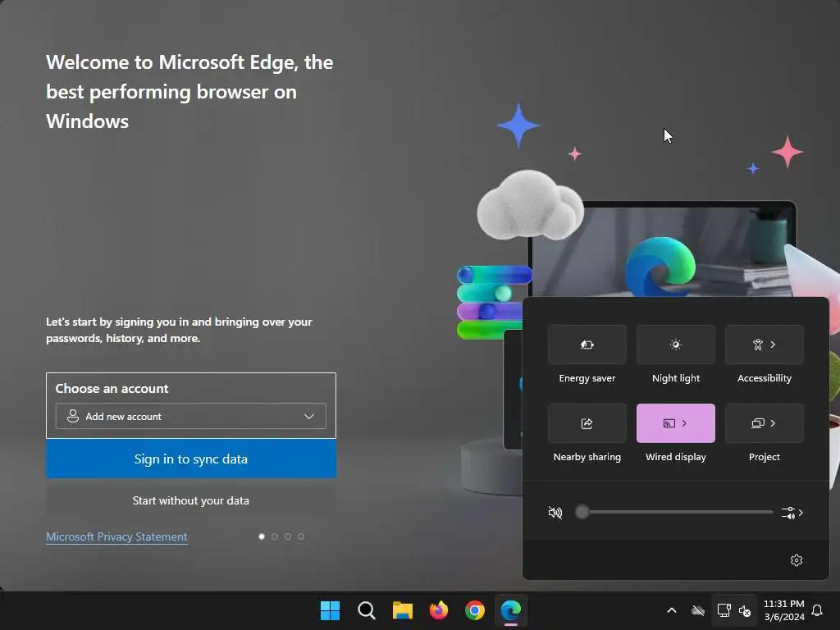The width and height of the screenshot is (840, 630).
Task: Open the sound output mixer icon
Action: click(x=788, y=513)
